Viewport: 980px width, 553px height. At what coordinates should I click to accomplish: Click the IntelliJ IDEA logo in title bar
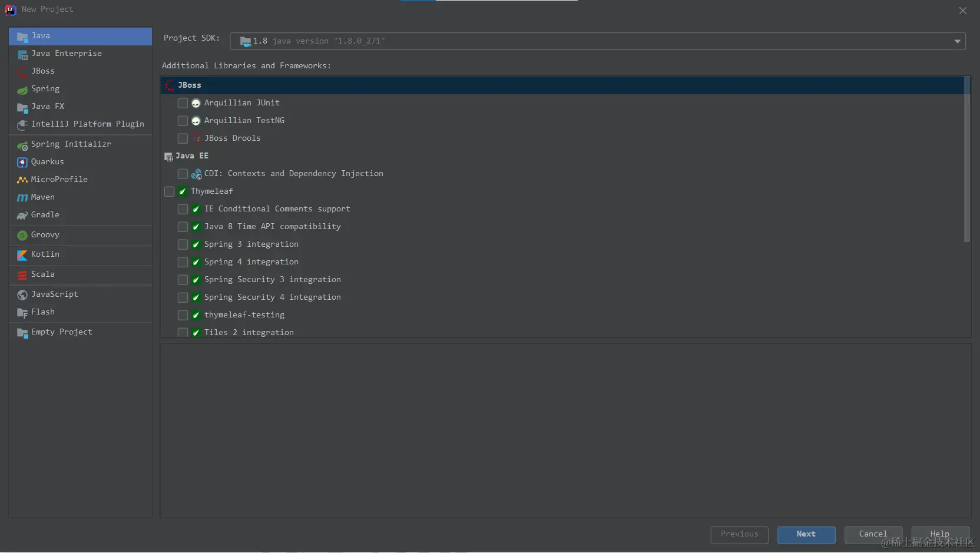pos(10,9)
